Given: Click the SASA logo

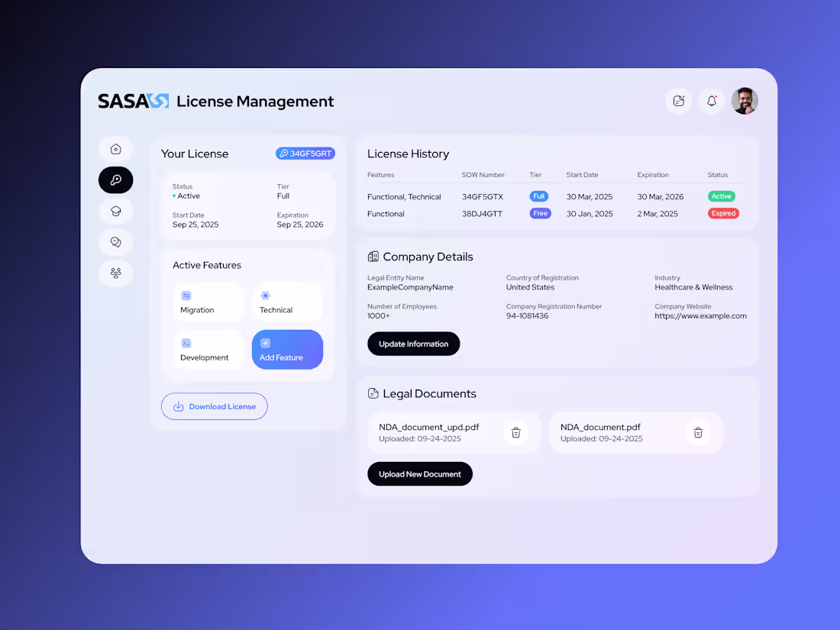Looking at the screenshot, I should pyautogui.click(x=133, y=102).
